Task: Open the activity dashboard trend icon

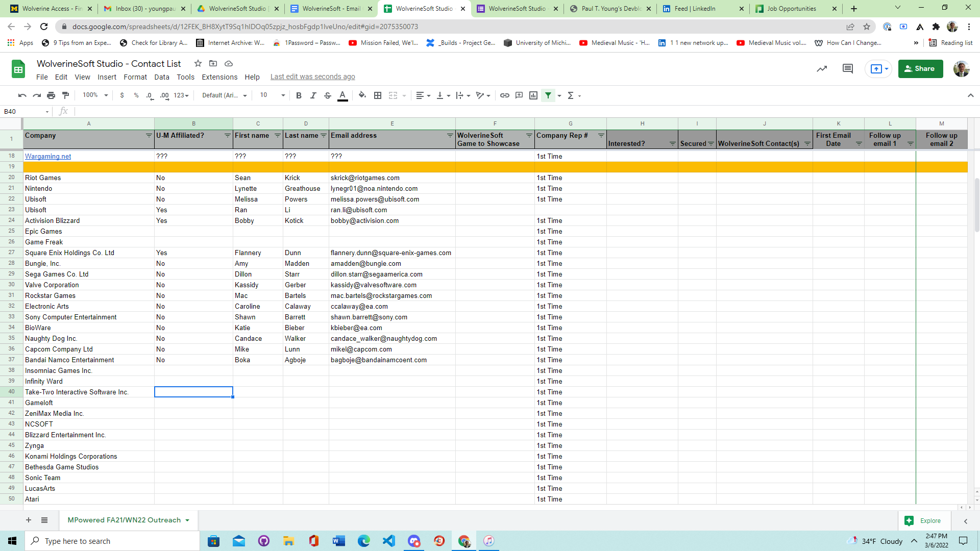Action: coord(822,69)
